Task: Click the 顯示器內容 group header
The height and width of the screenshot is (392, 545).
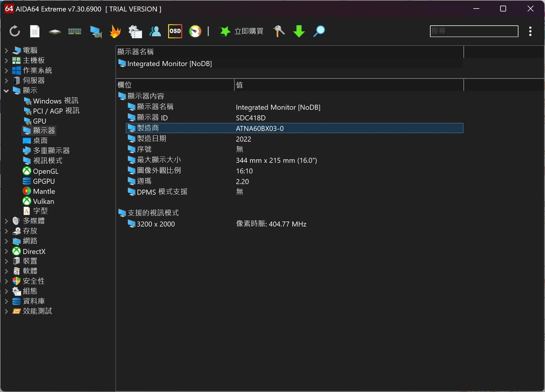Action: (141, 96)
